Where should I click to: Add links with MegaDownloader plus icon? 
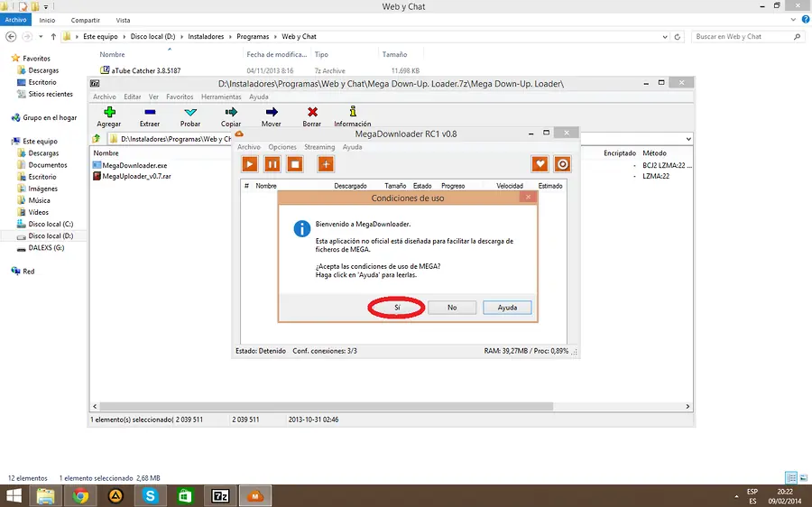(326, 164)
